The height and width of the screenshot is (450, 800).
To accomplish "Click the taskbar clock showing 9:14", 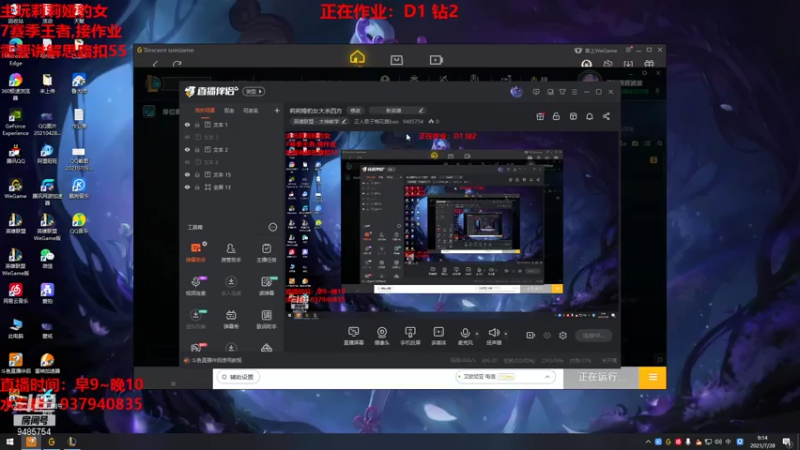I will tap(764, 442).
